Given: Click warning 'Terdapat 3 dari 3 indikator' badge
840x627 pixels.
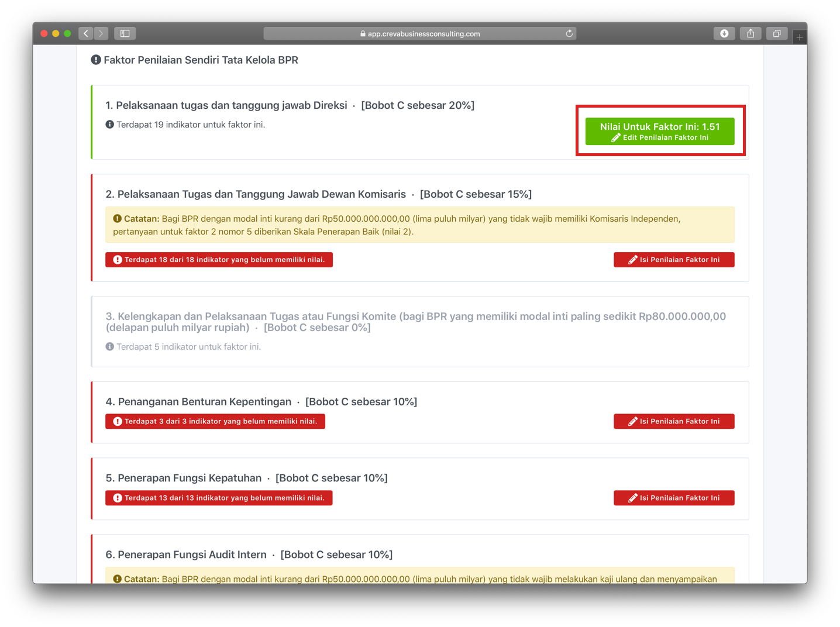Looking at the screenshot, I should tap(215, 421).
